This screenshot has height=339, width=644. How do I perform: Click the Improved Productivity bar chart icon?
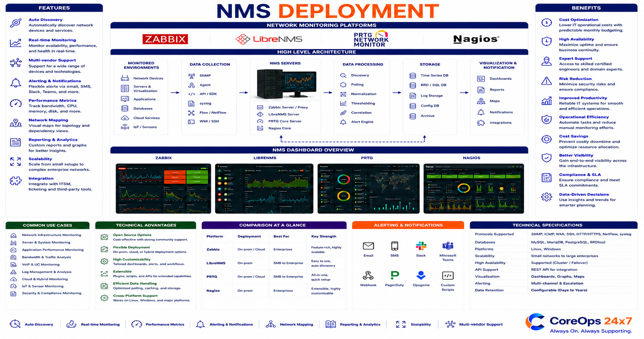[x=547, y=101]
